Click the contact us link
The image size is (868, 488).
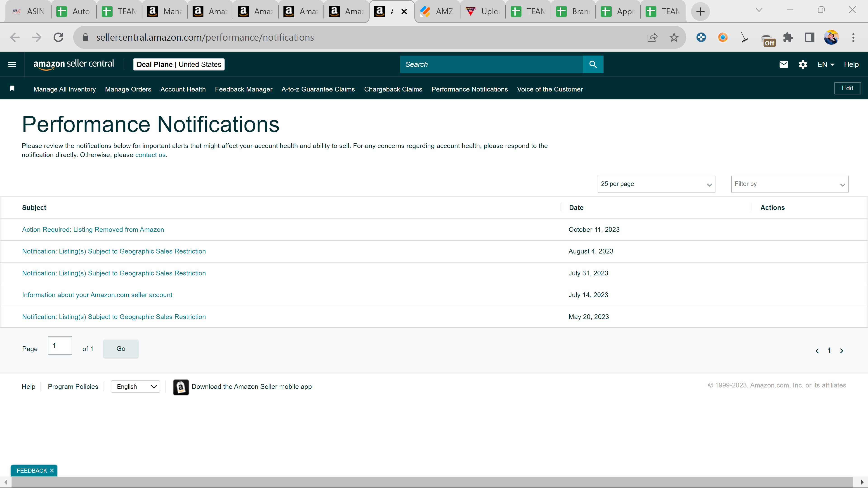point(150,155)
